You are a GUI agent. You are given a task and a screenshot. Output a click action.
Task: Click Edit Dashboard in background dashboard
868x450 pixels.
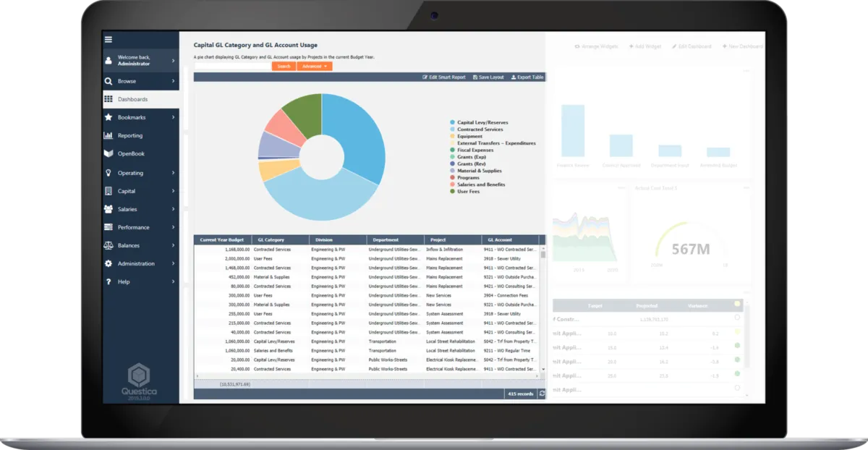coord(692,46)
